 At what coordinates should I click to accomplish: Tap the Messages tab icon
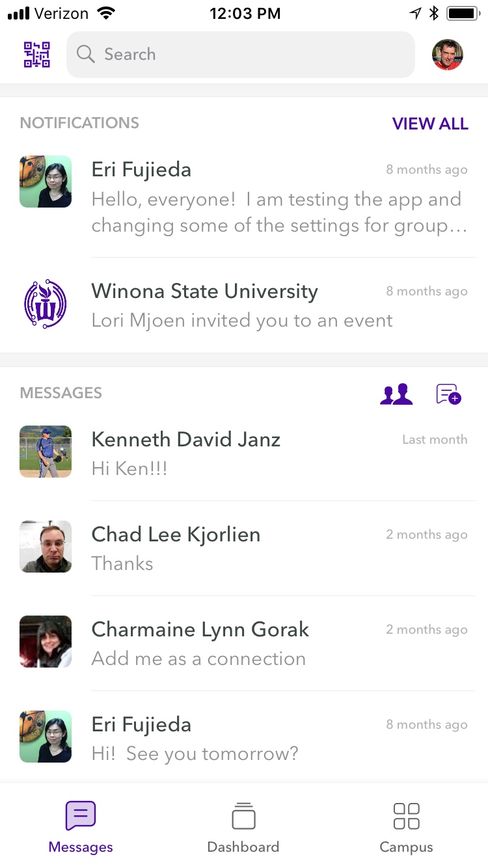(x=81, y=816)
